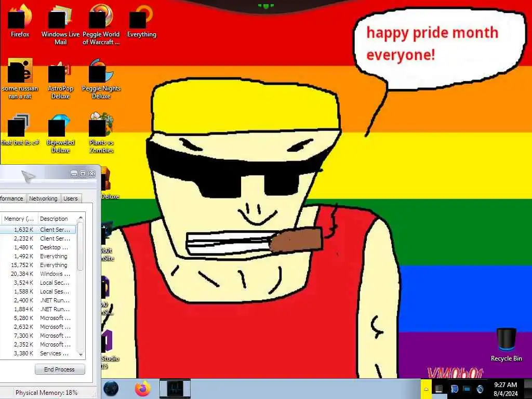Viewport: 532px width, 399px height.
Task: Select the Everything row using 1,492 K
Action: 38,256
